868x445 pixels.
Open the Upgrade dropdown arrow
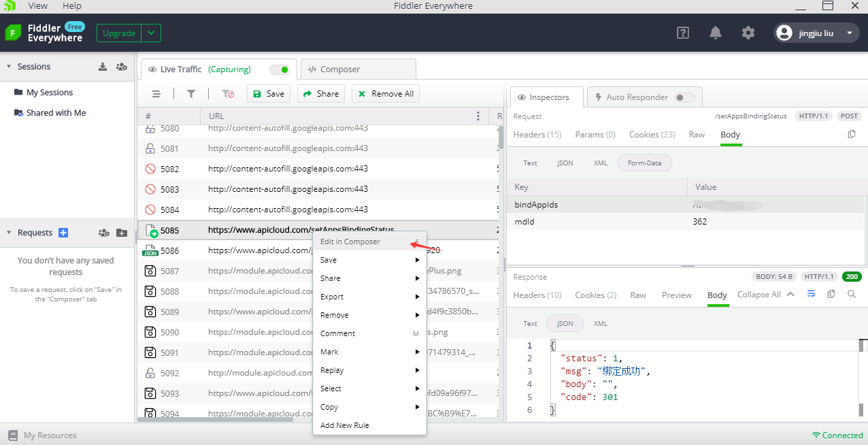(152, 33)
